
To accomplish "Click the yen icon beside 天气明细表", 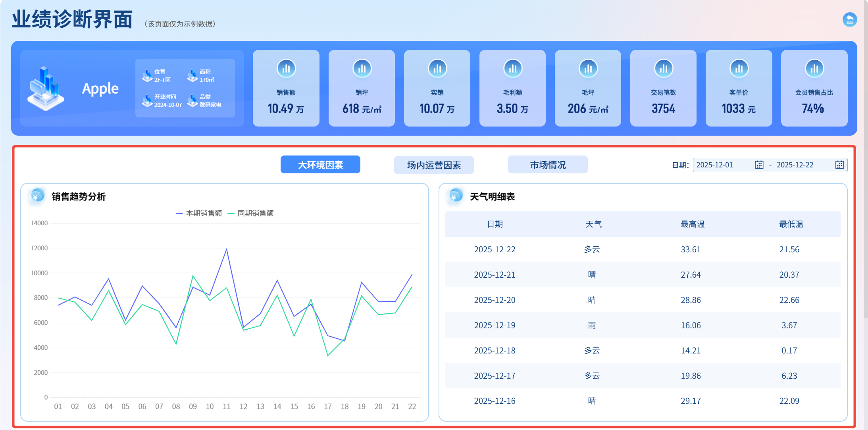I will click(x=455, y=196).
